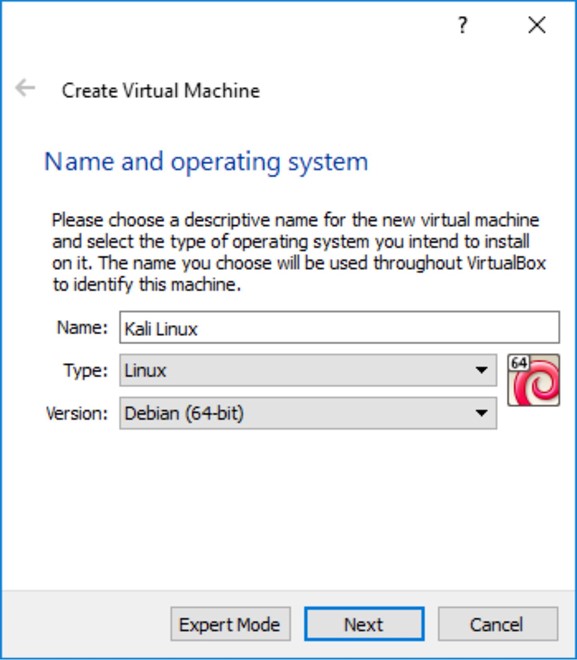Open the Type combo box showing Linux
The height and width of the screenshot is (660, 577).
coord(308,370)
